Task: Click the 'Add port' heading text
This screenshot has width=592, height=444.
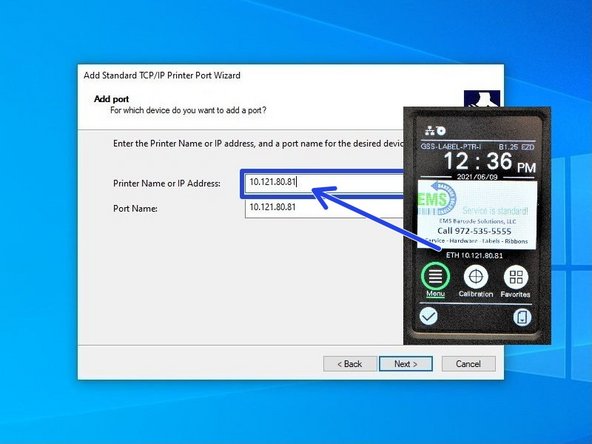Action: point(111,99)
